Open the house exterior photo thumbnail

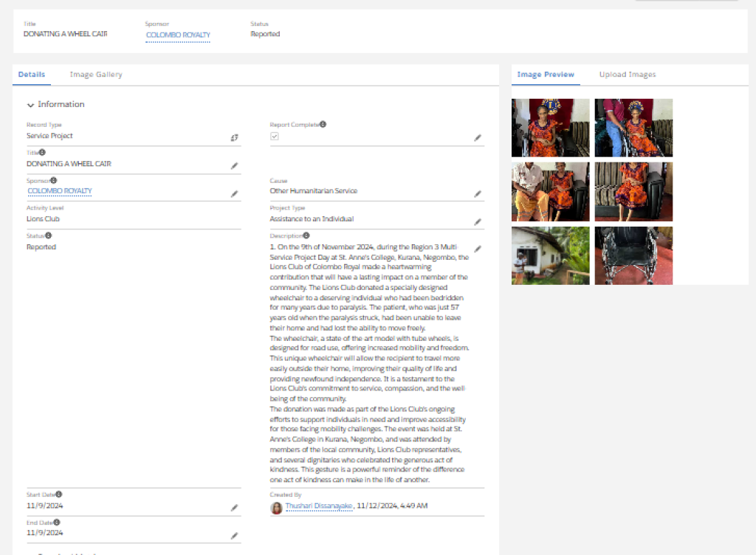coord(550,256)
